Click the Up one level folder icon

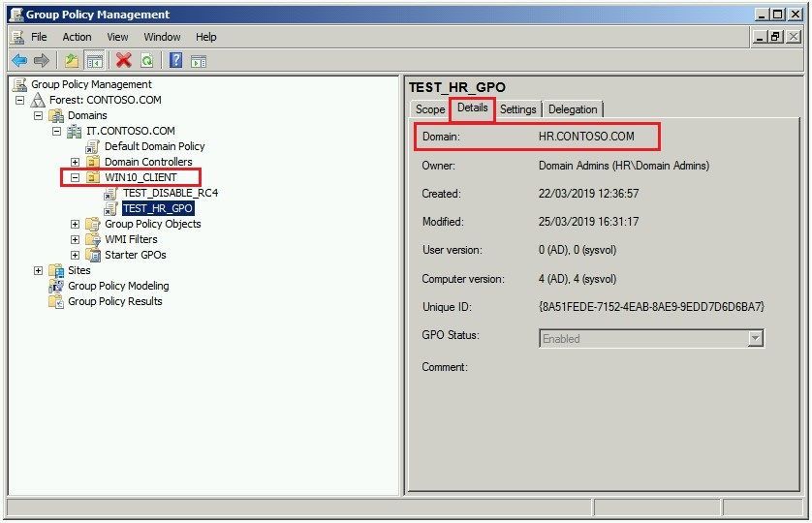[72, 61]
